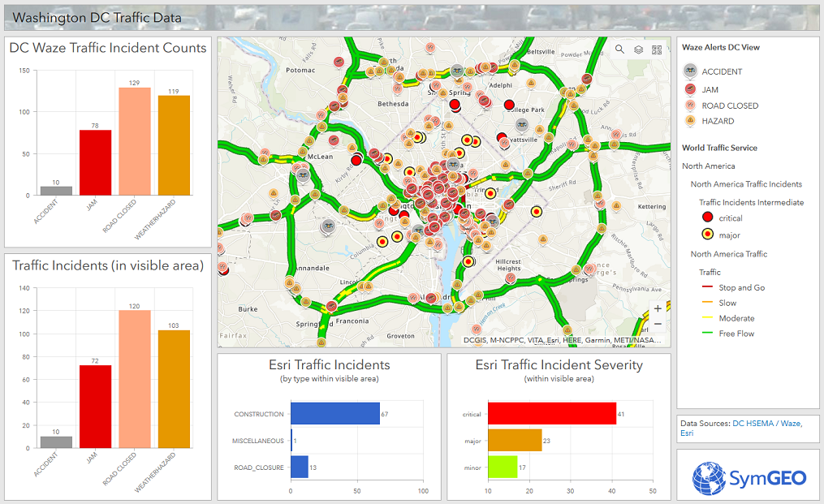The height and width of the screenshot is (504, 824).
Task: Open the DC HSEMA / Waze link
Action: point(767,423)
